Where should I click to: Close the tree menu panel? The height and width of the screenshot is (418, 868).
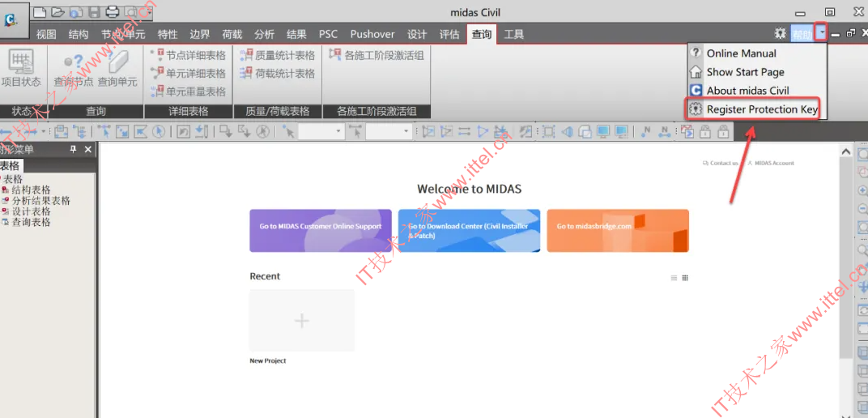(x=87, y=150)
